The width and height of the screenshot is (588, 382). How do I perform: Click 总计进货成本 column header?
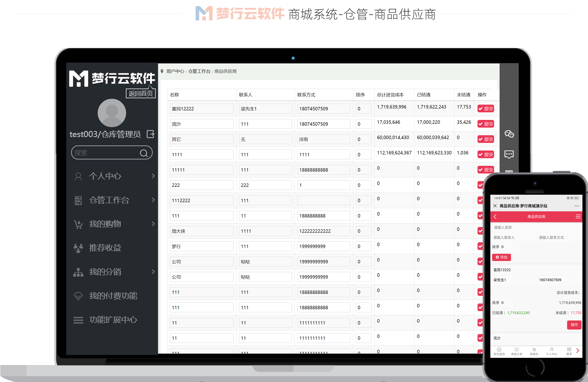point(390,95)
